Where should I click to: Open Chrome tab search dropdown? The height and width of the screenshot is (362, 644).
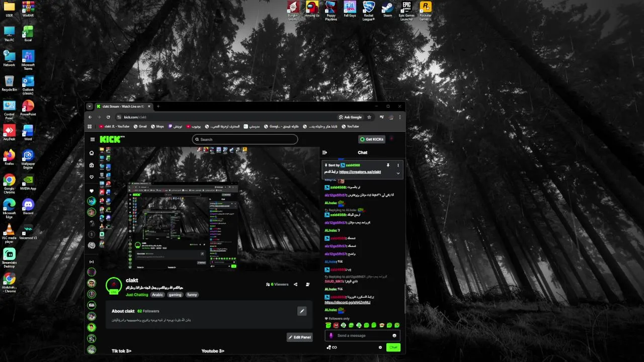[90, 106]
